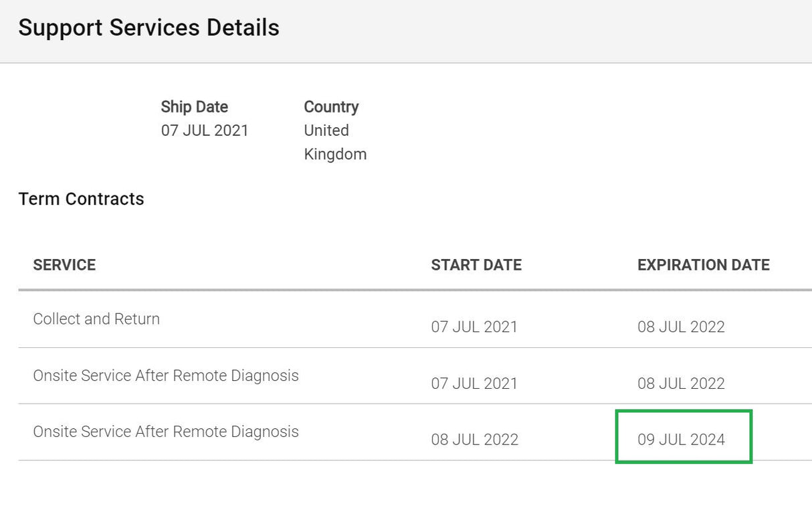Click the START DATE column header

476,265
